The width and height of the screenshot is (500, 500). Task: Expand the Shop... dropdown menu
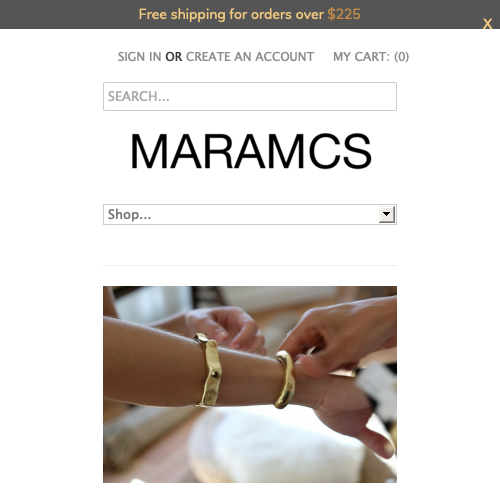(250, 214)
